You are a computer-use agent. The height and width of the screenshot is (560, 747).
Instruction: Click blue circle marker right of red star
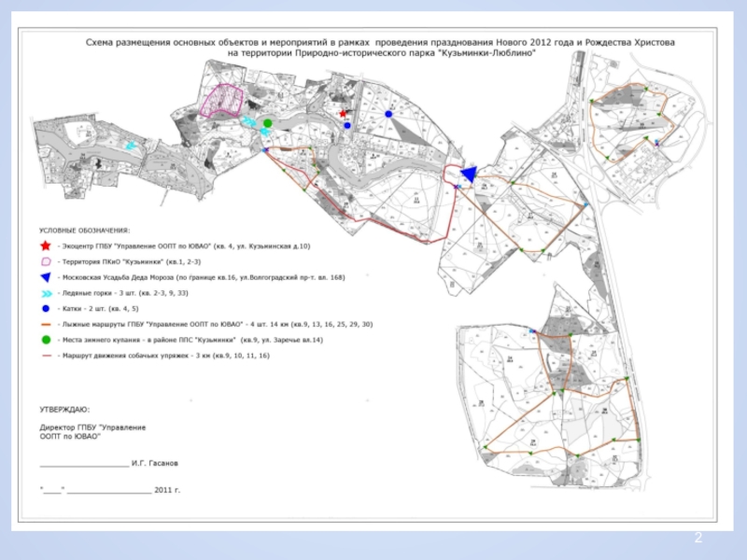389,115
